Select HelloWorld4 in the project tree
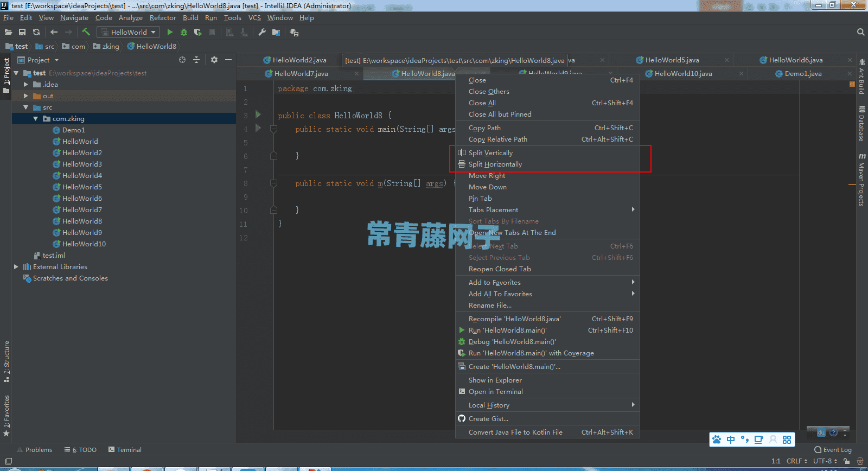This screenshot has height=471, width=868. coord(82,176)
